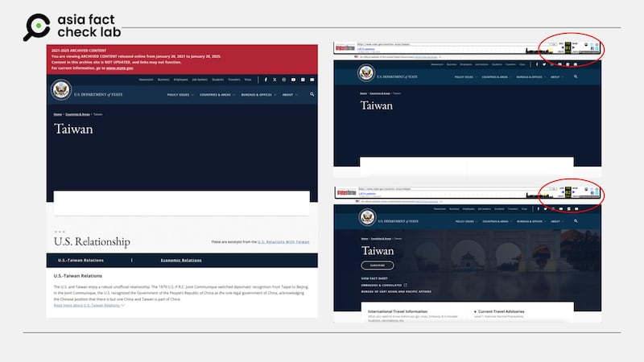
Task: Click the State Department seal on archived page
Action: pyautogui.click(x=61, y=91)
